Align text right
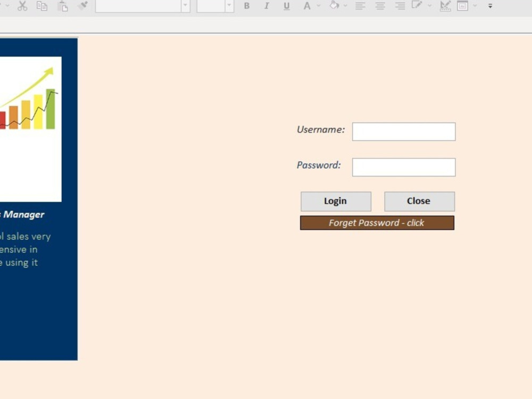Viewport: 532px width, 399px height. [x=400, y=6]
